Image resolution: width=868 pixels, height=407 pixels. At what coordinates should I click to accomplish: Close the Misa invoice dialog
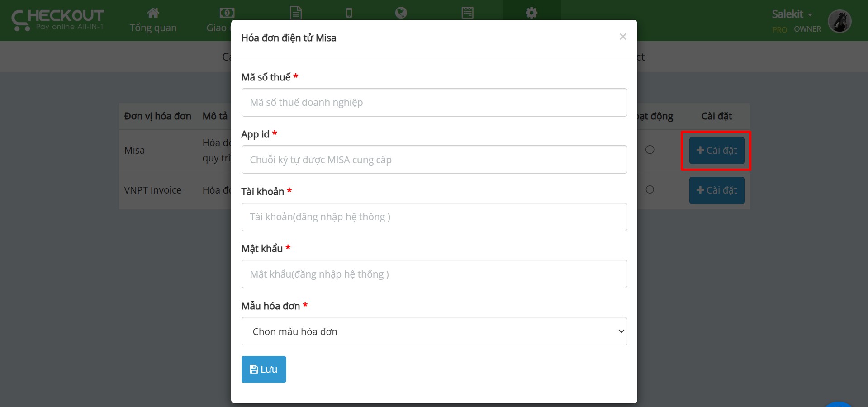[x=623, y=37]
